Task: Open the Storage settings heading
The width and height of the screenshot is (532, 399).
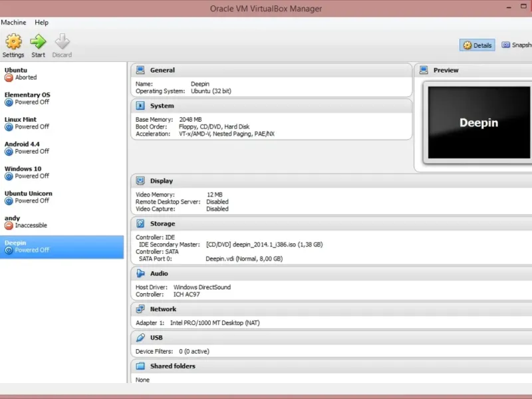Action: [x=162, y=223]
